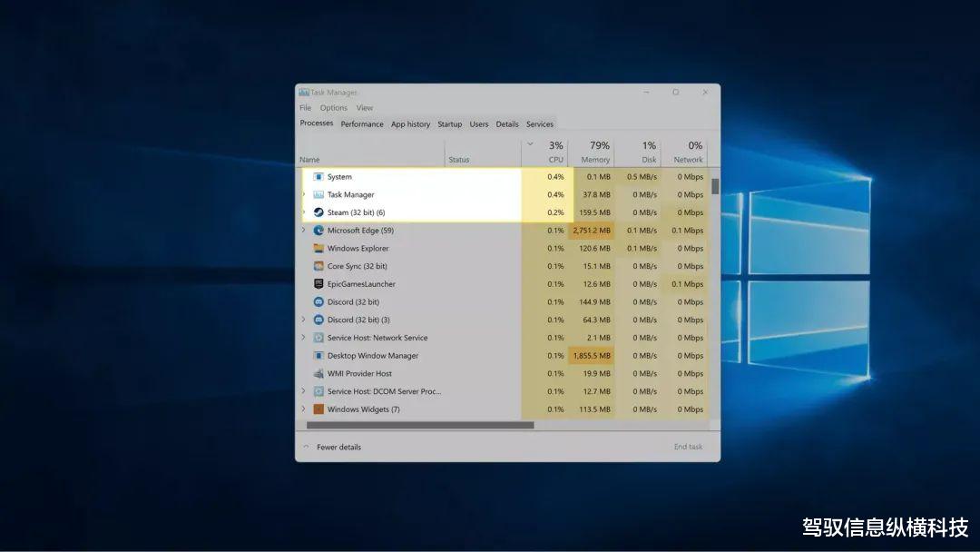
Task: Click the EpicGamesLauncher icon
Action: pos(319,283)
